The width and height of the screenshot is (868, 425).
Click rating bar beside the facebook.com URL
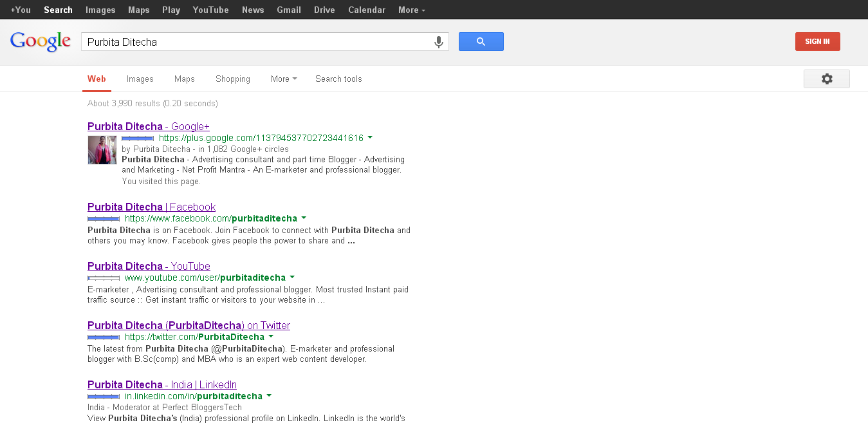coord(104,219)
